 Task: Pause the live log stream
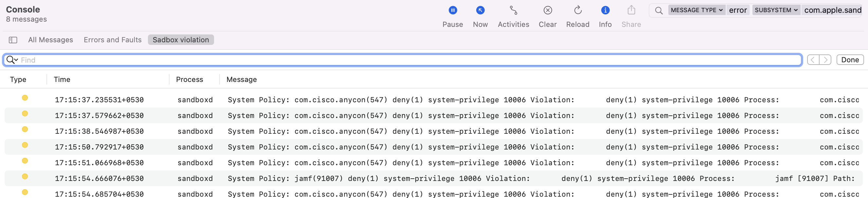(x=453, y=10)
